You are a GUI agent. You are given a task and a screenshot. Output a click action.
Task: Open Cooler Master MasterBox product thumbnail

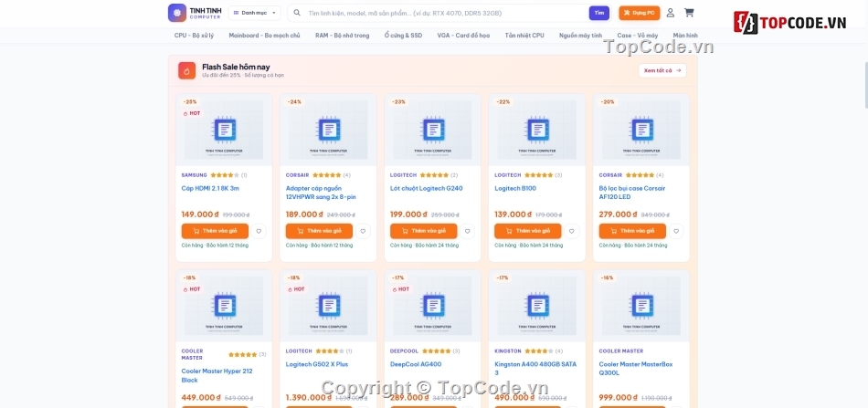(x=641, y=306)
